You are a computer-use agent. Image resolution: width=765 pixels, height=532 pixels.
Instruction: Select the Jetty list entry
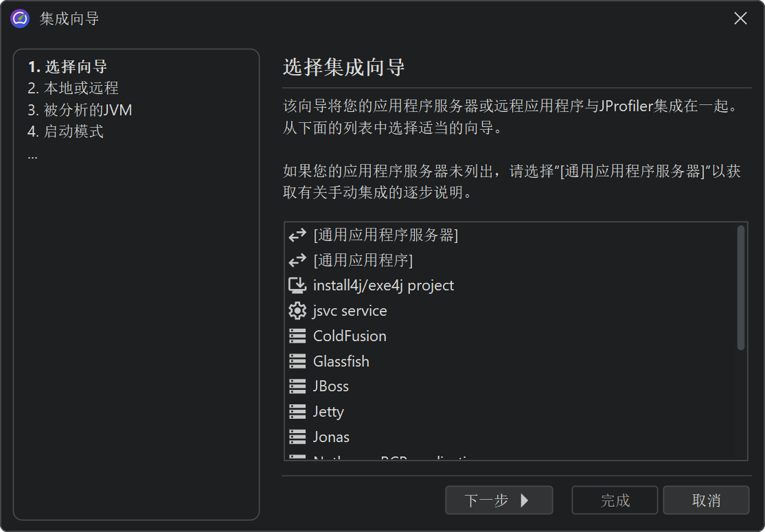coord(328,412)
